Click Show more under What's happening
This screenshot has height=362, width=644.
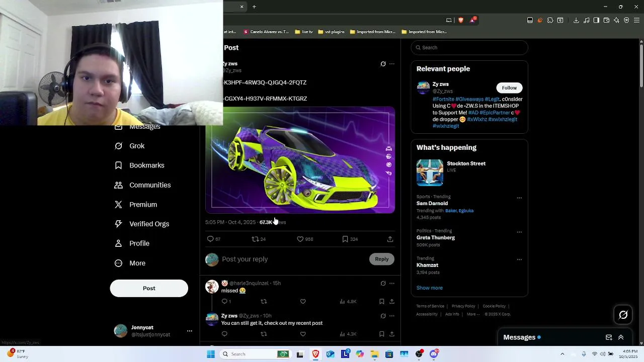[x=429, y=288]
